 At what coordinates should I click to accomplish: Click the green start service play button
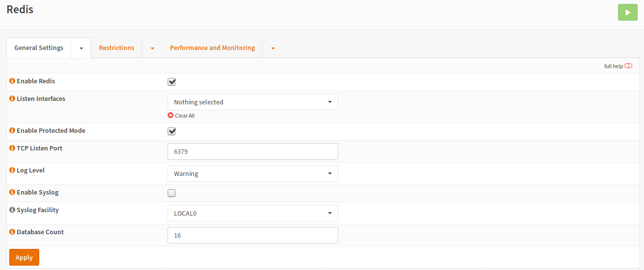point(628,12)
